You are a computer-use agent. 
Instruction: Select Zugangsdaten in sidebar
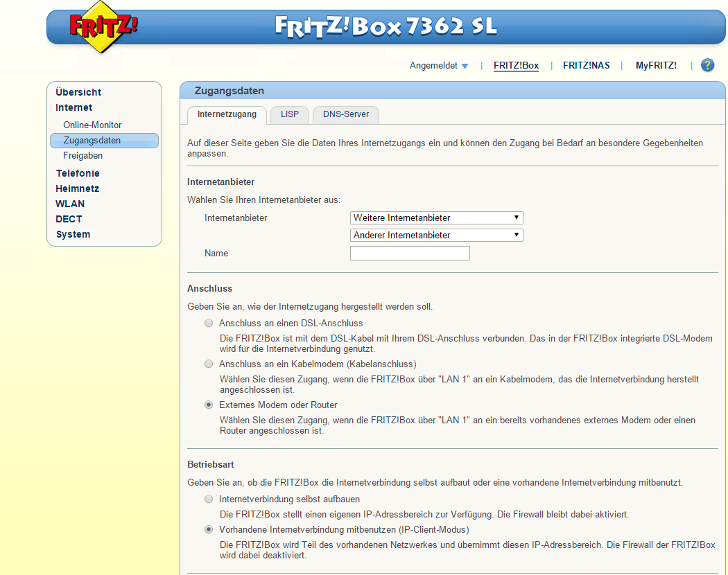tap(104, 140)
